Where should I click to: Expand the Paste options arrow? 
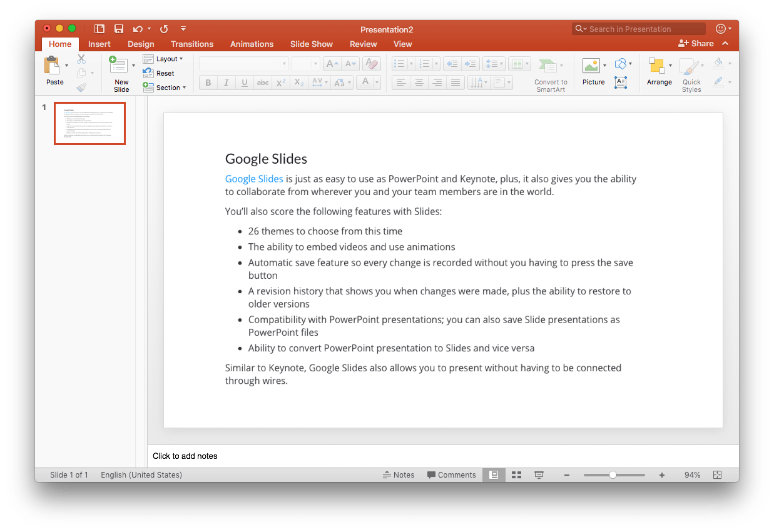pos(66,65)
